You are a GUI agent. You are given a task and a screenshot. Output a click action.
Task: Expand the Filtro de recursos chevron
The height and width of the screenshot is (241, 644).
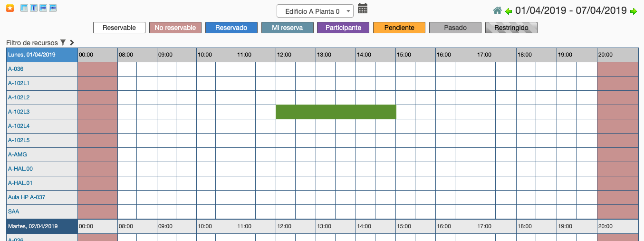point(72,42)
